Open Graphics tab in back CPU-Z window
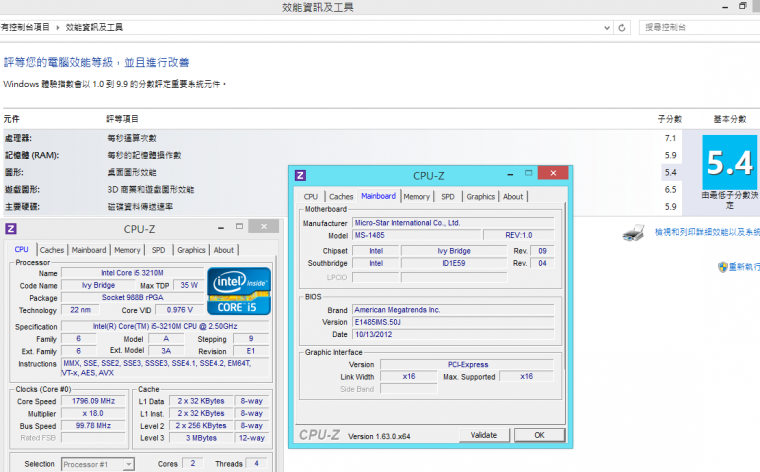This screenshot has height=472, width=760. click(191, 250)
